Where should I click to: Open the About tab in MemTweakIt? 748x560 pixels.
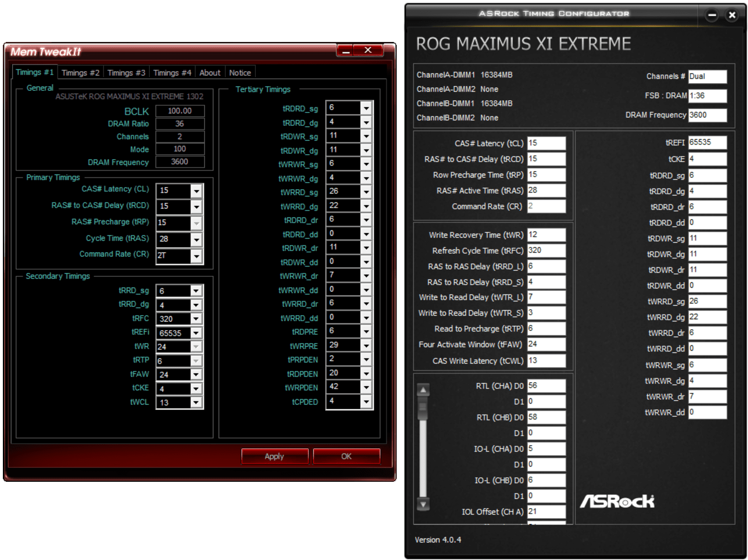click(x=210, y=73)
